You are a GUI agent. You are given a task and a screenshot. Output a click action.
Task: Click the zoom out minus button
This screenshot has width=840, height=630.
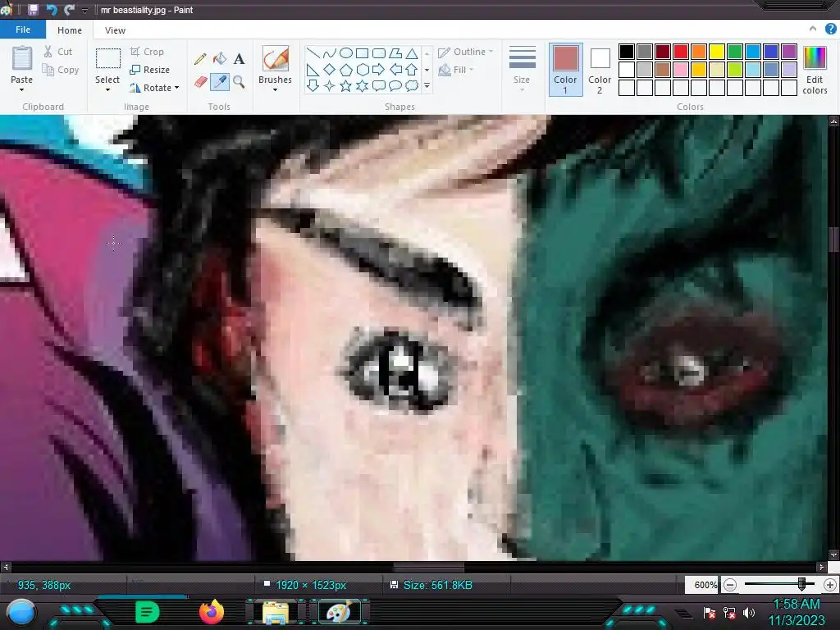point(729,585)
